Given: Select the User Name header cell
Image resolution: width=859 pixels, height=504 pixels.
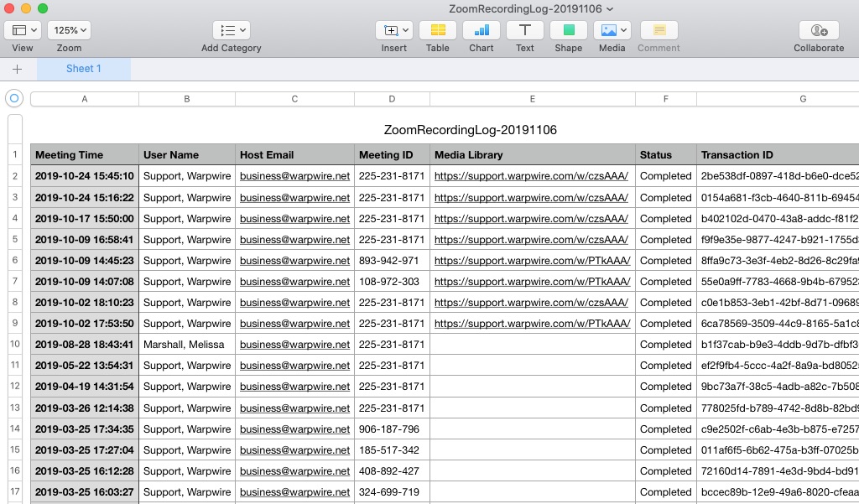Looking at the screenshot, I should point(187,154).
